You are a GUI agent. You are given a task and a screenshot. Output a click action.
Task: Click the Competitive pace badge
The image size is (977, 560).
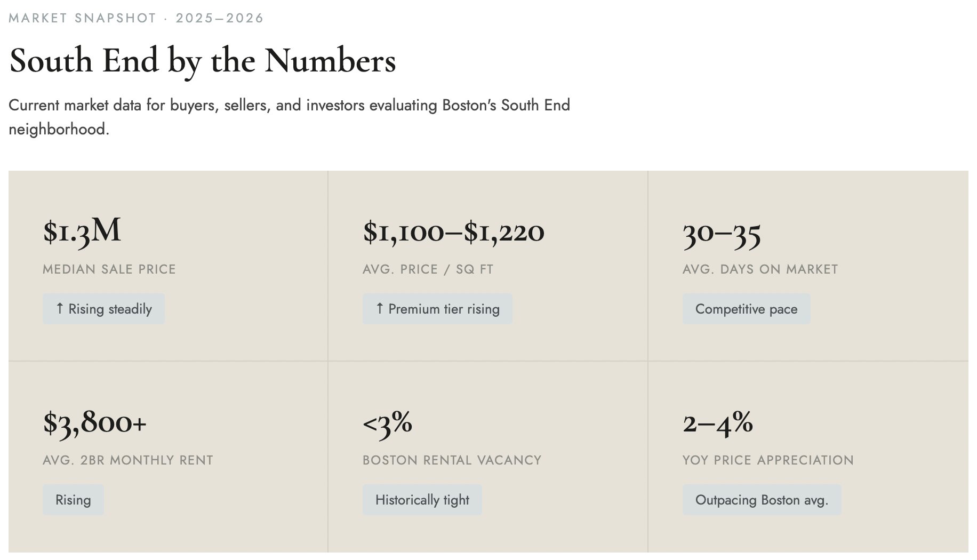click(746, 309)
